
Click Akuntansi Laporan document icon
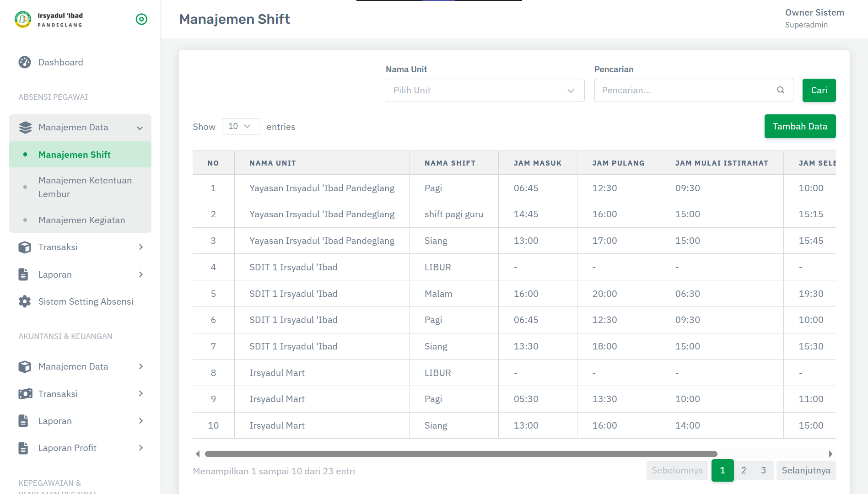tap(23, 421)
